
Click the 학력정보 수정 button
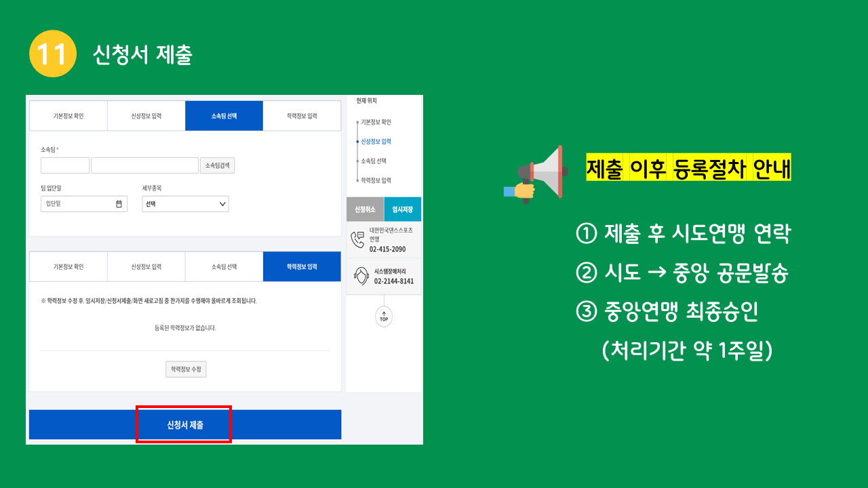click(x=186, y=369)
